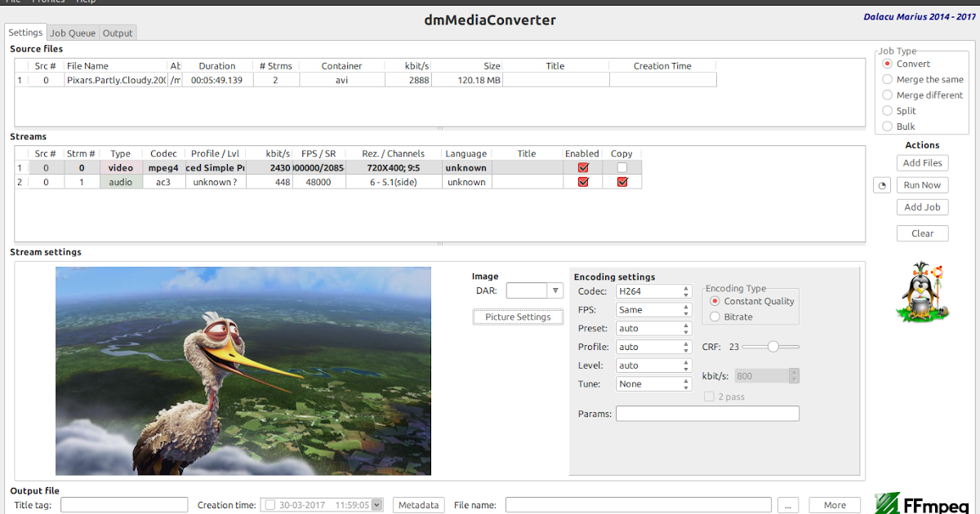Switch to the Settings tab

[25, 33]
